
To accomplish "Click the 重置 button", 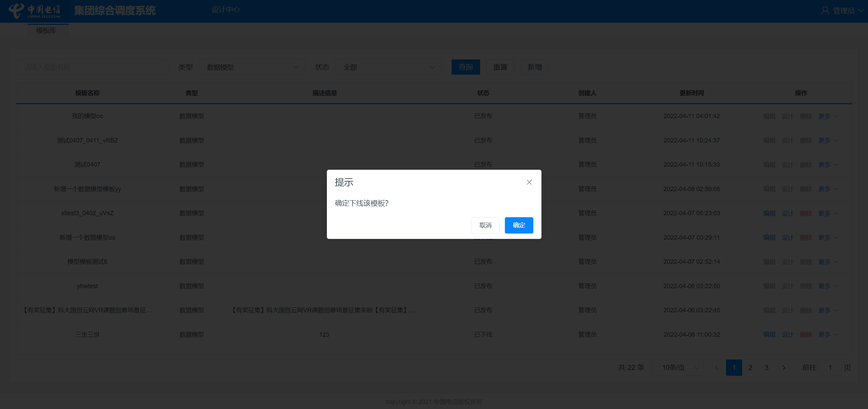I will [500, 67].
